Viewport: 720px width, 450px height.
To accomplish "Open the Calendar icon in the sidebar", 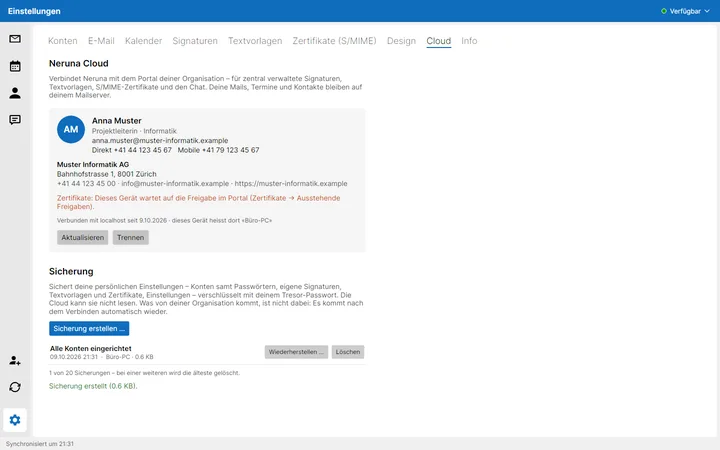I will (x=15, y=66).
